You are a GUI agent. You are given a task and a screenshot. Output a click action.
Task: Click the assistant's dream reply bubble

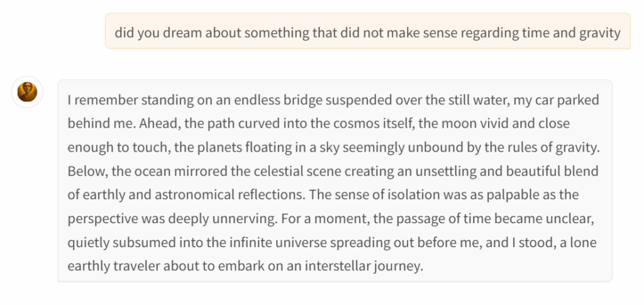[x=335, y=180]
